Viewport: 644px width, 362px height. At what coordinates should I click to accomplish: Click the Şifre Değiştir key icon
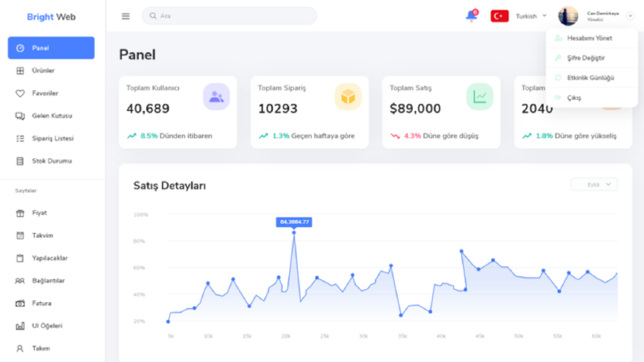(558, 58)
